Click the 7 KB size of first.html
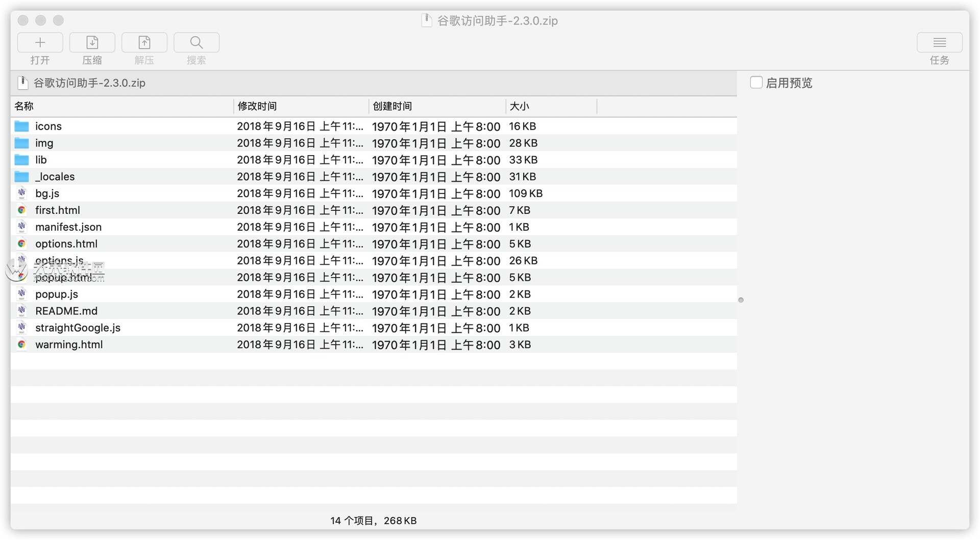The width and height of the screenshot is (980, 540). click(x=520, y=210)
